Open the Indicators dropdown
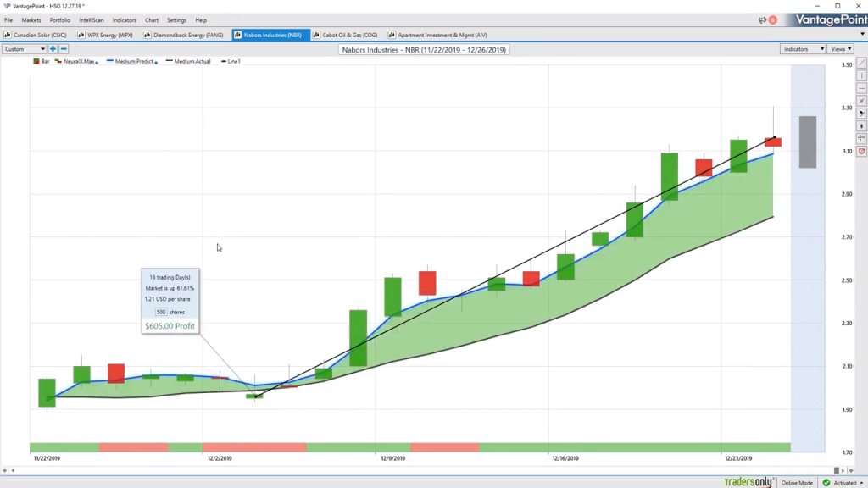The height and width of the screenshot is (488, 868). (802, 48)
